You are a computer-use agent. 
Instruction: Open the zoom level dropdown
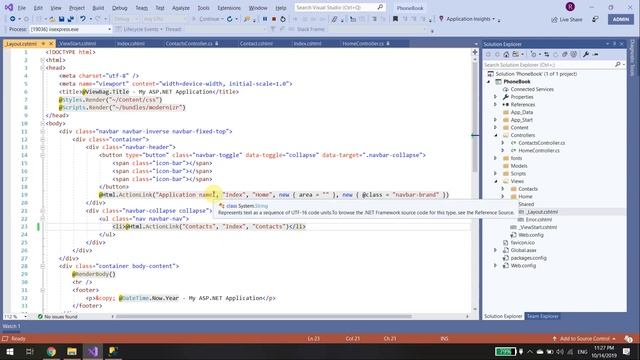click(25, 316)
